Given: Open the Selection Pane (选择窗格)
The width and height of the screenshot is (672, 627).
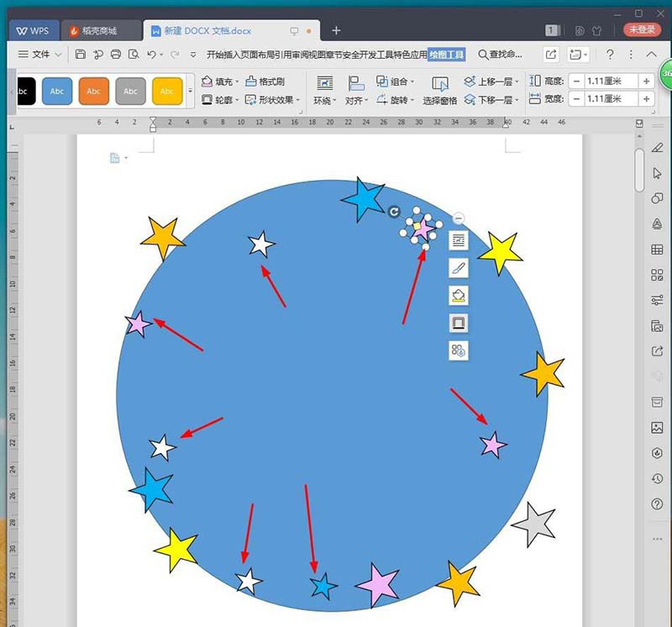Looking at the screenshot, I should tap(439, 91).
